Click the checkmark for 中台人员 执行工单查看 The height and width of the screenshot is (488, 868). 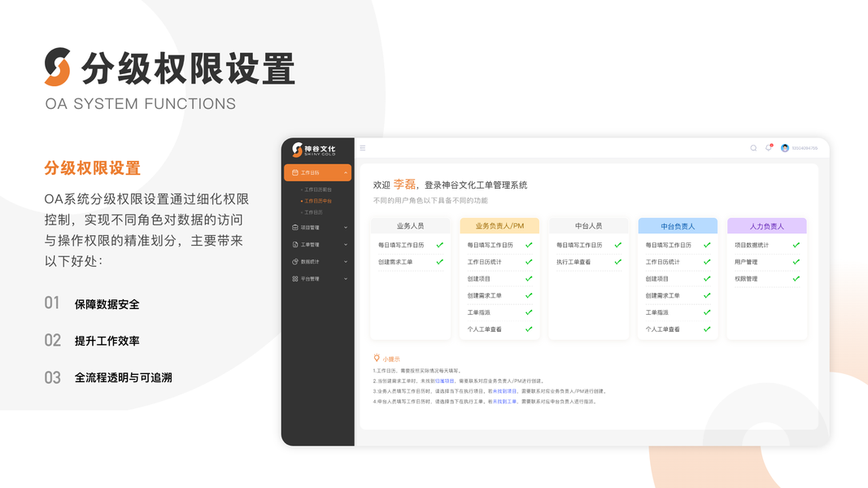[x=617, y=262]
